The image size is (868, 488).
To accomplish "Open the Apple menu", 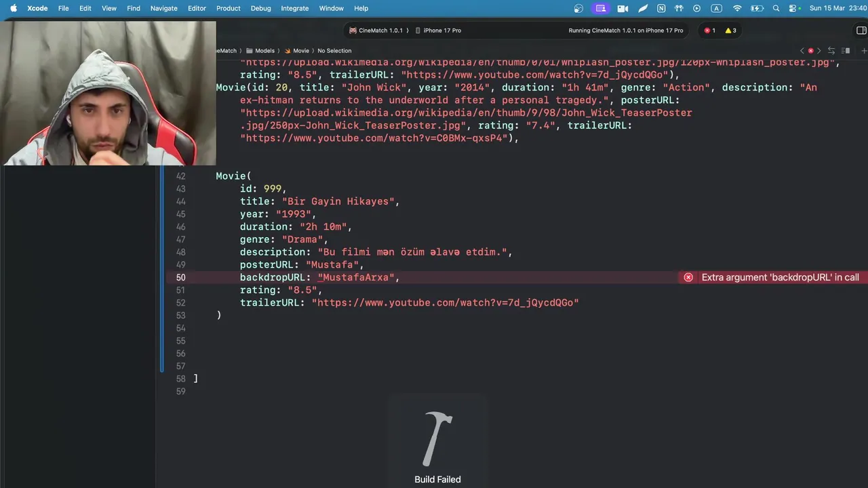I will click(13, 8).
